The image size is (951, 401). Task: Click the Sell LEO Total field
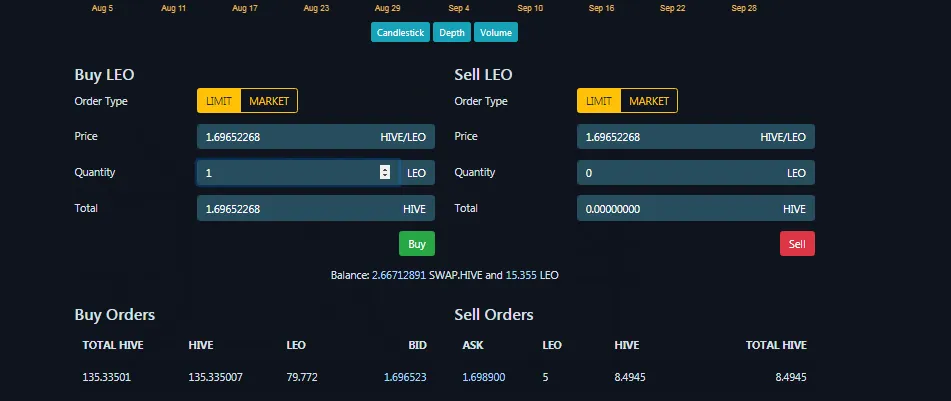696,209
